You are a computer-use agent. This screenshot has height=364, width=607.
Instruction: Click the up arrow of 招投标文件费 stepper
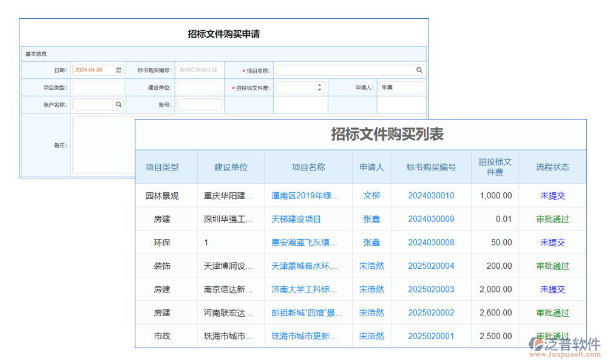(x=320, y=84)
